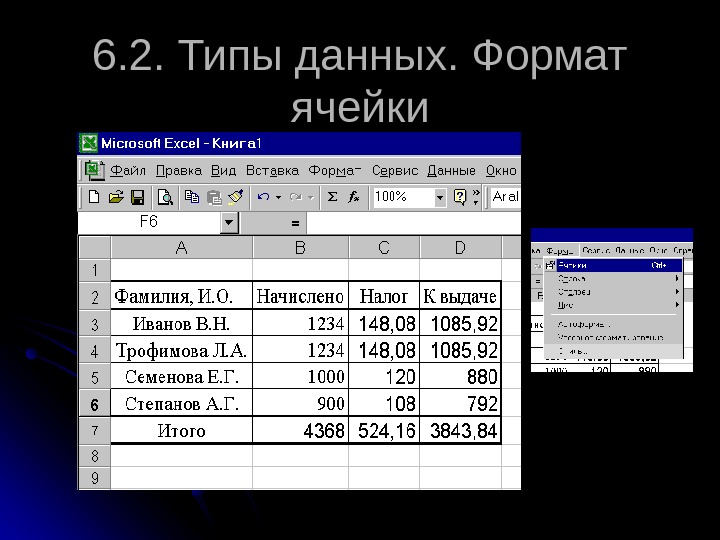Screen dimensions: 720x540
Task: Click the Help question mark icon
Action: [460, 197]
